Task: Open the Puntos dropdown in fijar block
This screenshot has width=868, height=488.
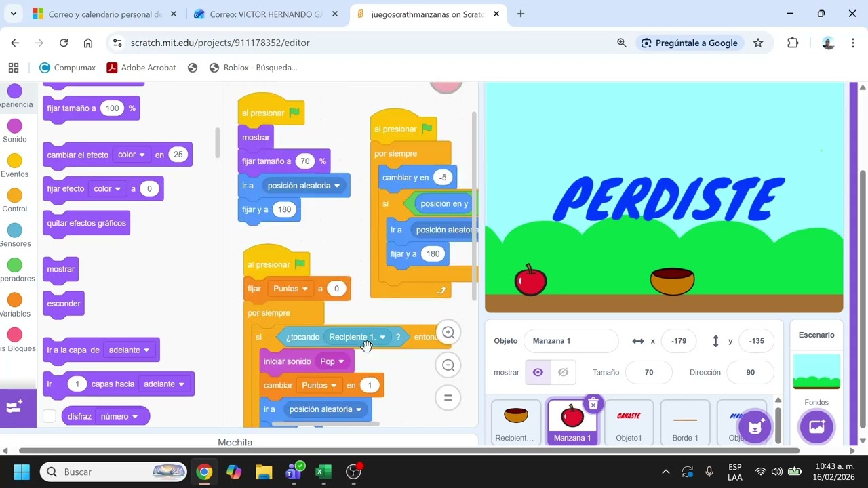Action: [x=290, y=289]
